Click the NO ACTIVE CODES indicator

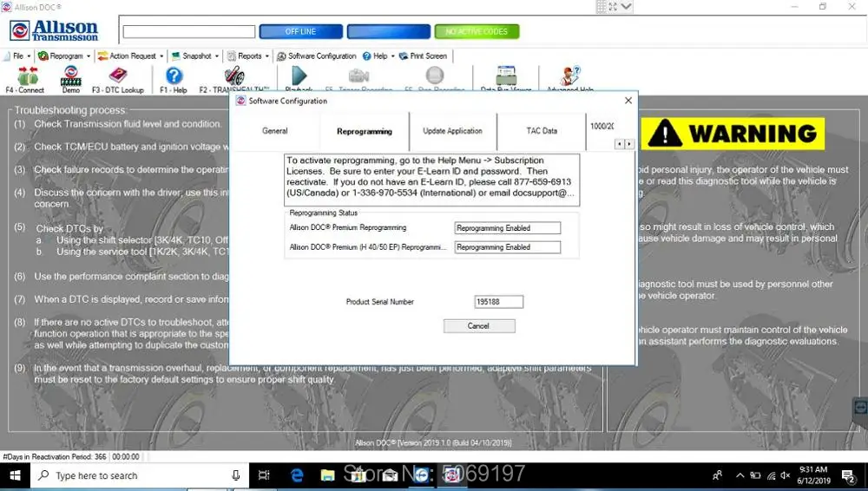tap(477, 31)
